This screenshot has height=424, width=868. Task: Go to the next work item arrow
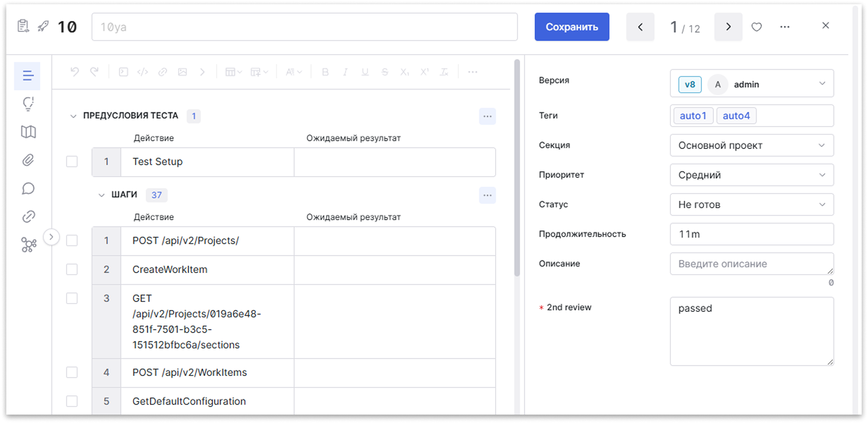728,27
